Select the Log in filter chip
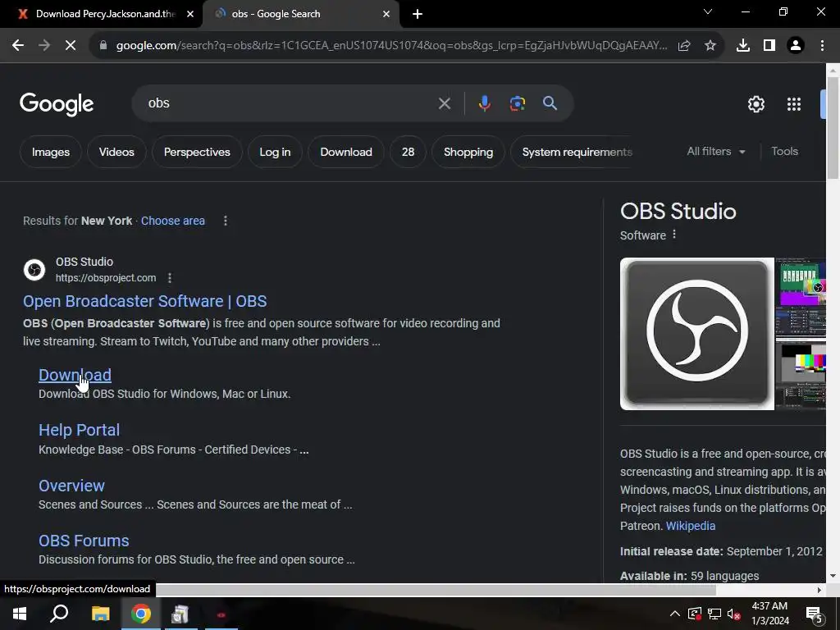 275,152
